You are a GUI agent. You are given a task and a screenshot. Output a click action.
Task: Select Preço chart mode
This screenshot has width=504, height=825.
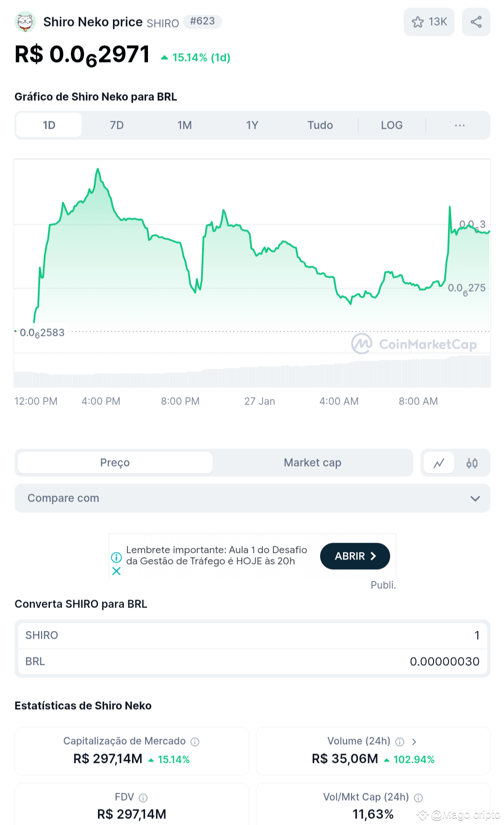(115, 462)
